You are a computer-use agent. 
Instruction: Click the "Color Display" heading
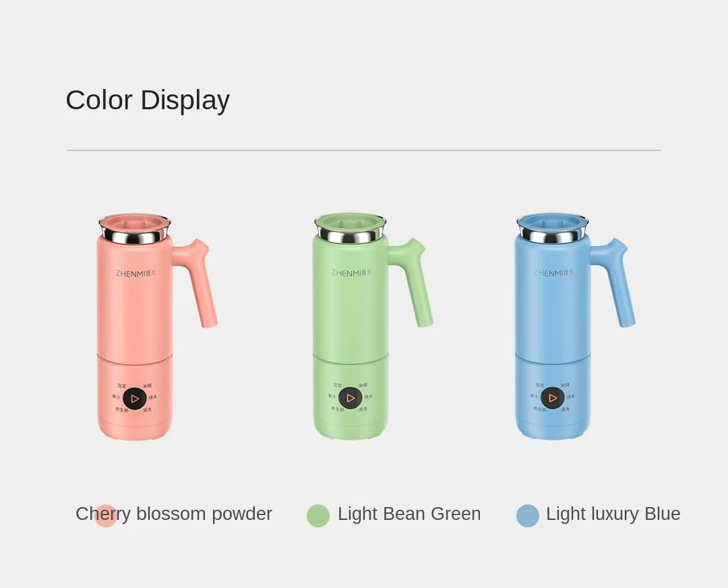(148, 100)
